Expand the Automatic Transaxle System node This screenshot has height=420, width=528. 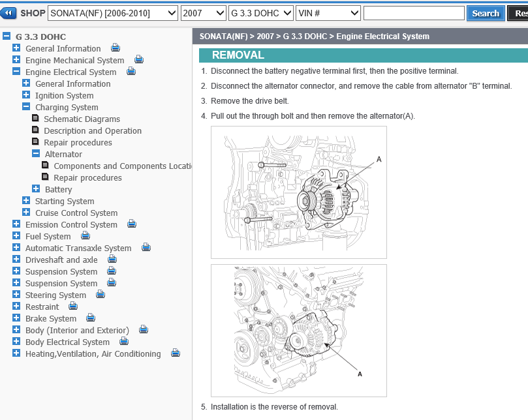pos(16,247)
